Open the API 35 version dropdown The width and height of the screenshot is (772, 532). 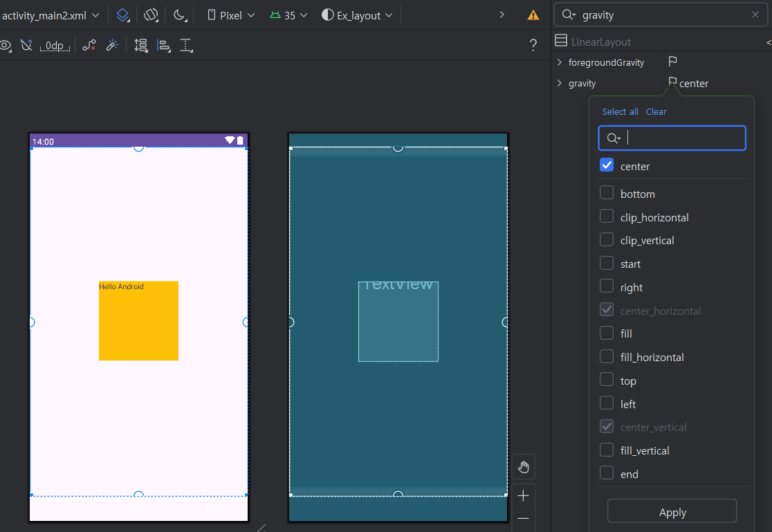[289, 15]
